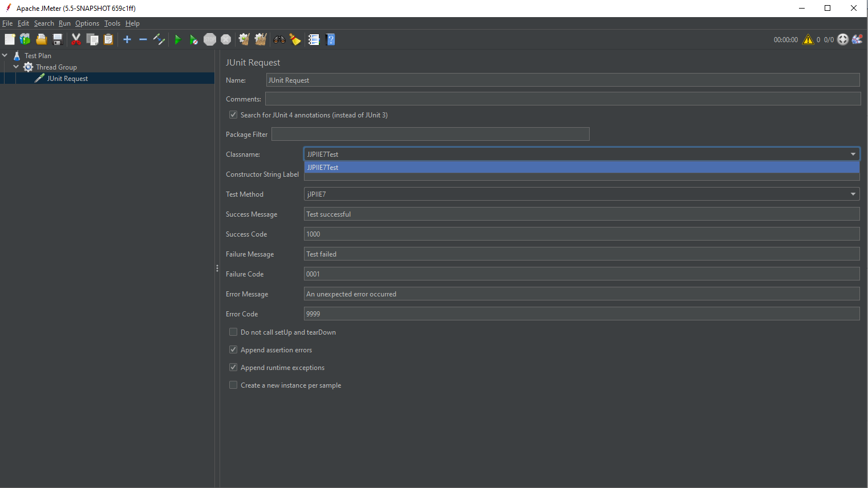Choose JJPIIE7Test from the dropdown list
Screen dimensions: 868x488
582,167
